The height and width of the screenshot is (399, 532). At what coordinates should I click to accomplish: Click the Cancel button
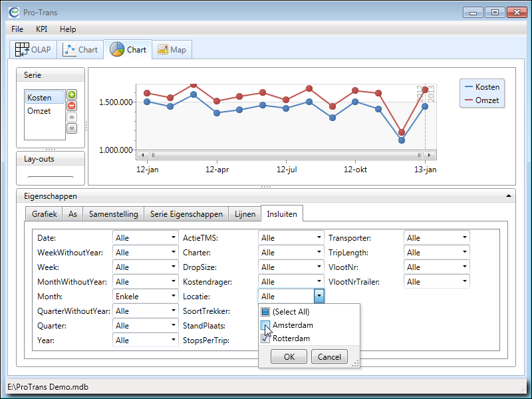coord(329,357)
